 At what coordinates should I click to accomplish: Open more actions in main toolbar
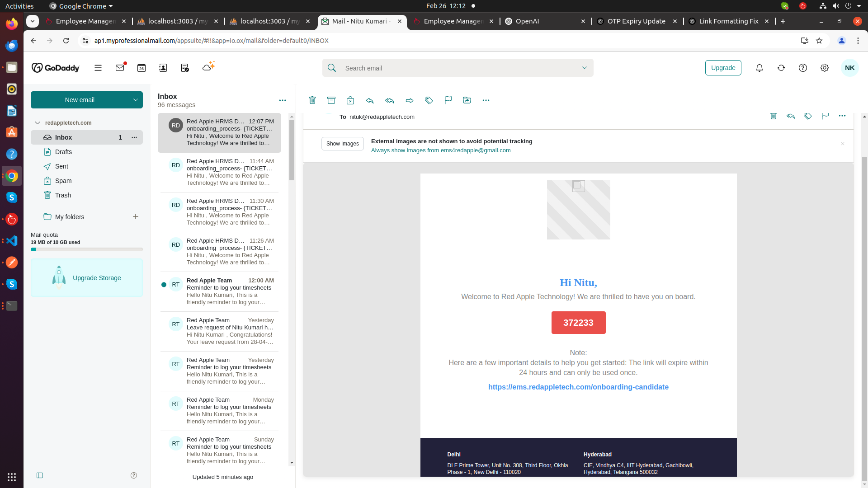coord(486,100)
